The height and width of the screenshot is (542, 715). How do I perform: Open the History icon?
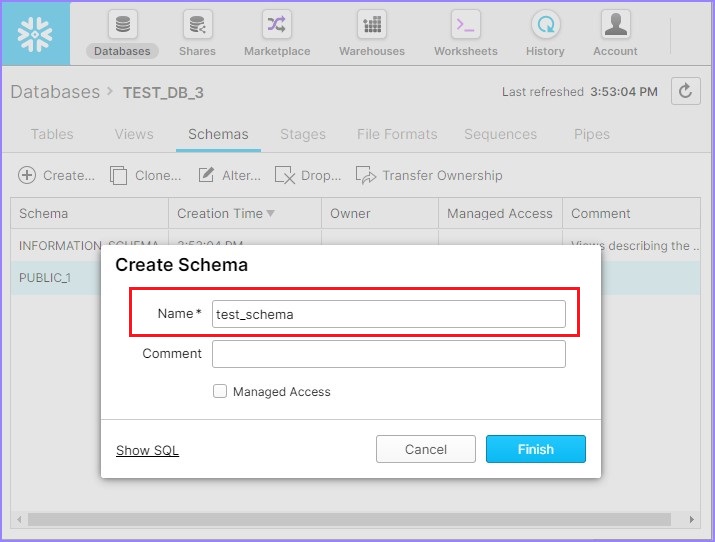(x=545, y=26)
